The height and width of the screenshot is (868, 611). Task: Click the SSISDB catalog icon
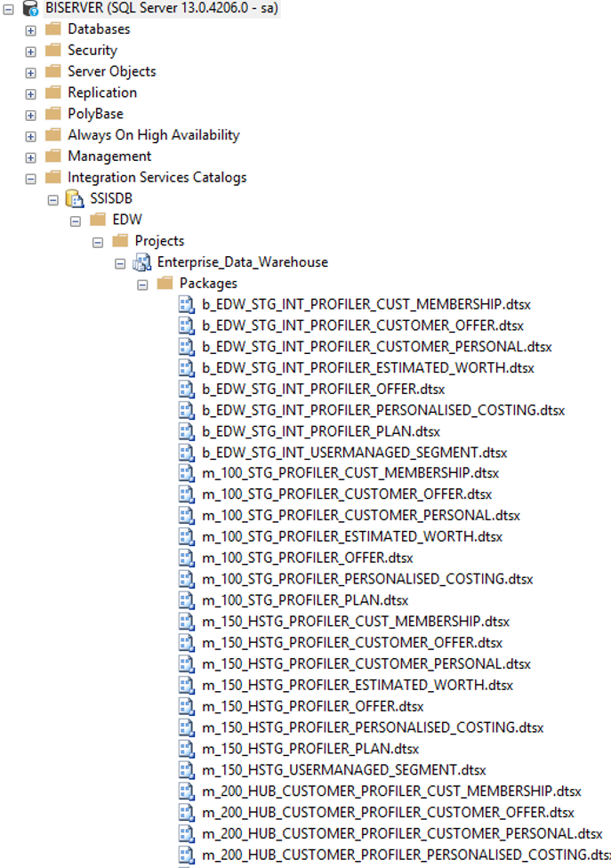coord(76,198)
